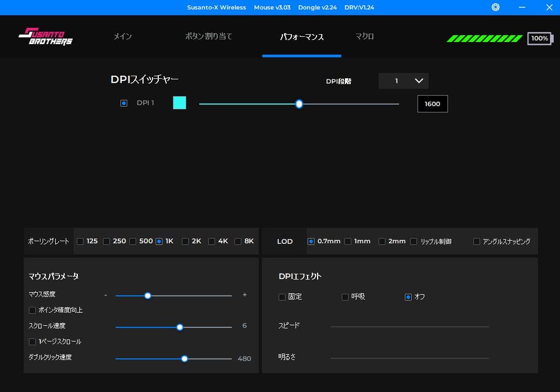Image resolution: width=560 pixels, height=392 pixels.
Task: Click the minus icon beside mouse sensitivity
Action: pos(106,295)
